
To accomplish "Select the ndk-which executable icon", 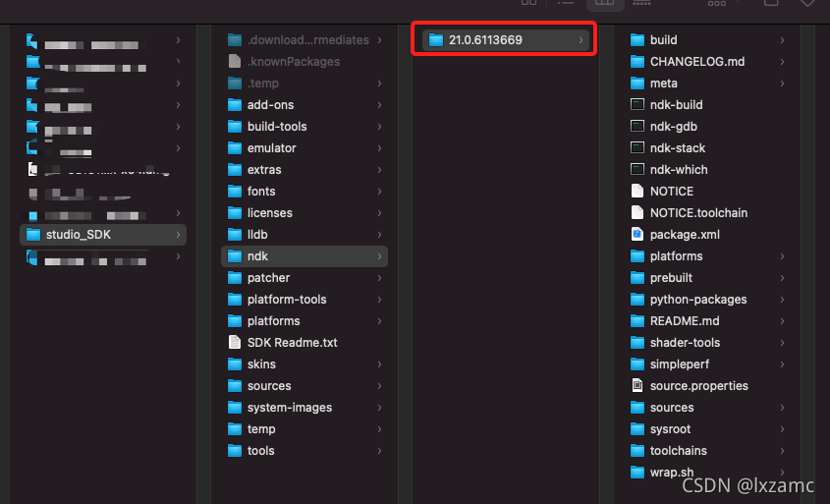I will 637,169.
